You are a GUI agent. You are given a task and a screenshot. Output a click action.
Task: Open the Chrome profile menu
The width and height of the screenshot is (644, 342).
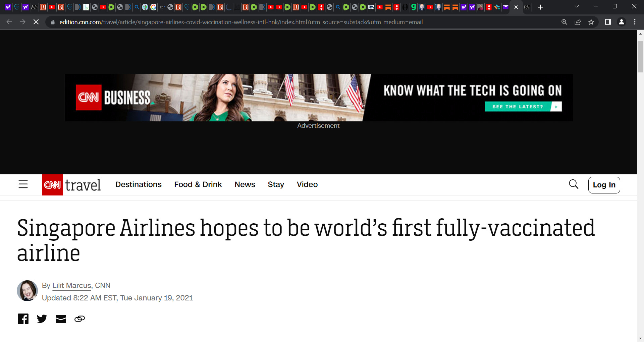[622, 22]
